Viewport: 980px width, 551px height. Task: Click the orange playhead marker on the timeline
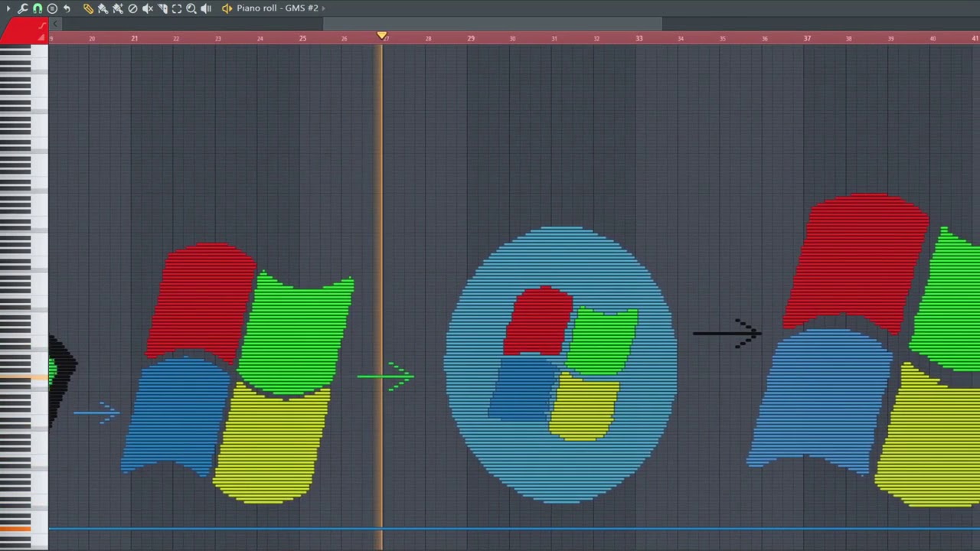tap(382, 36)
